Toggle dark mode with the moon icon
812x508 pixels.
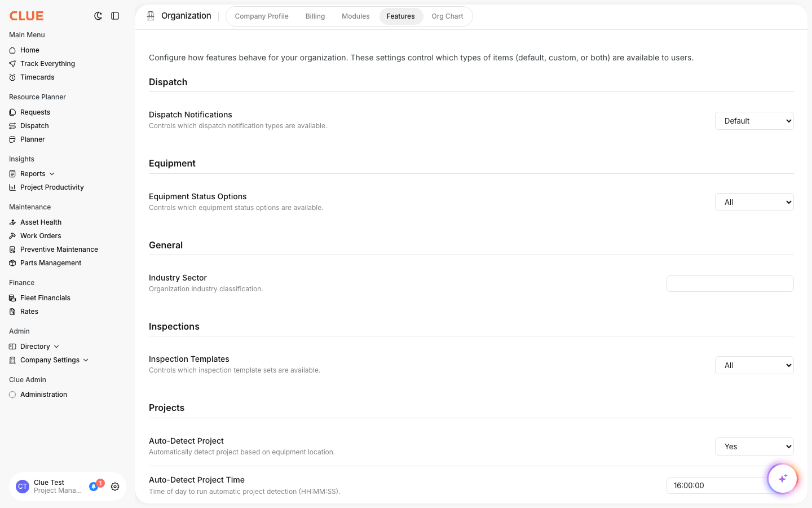98,16
